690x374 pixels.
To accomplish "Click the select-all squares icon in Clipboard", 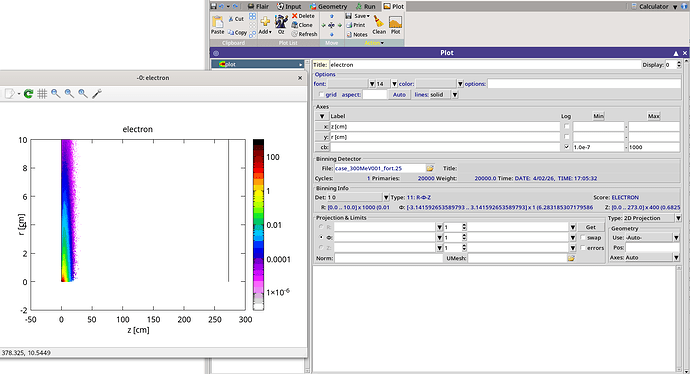I will tap(252, 16).
